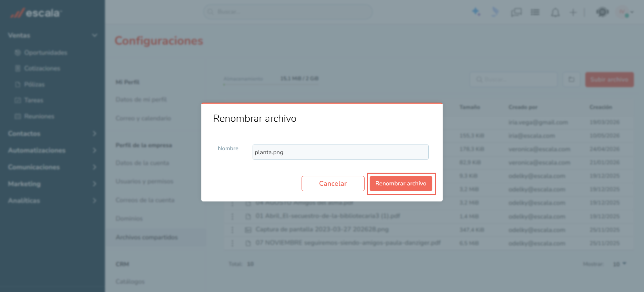Click the Renombrar archivo confirm button

(x=401, y=183)
